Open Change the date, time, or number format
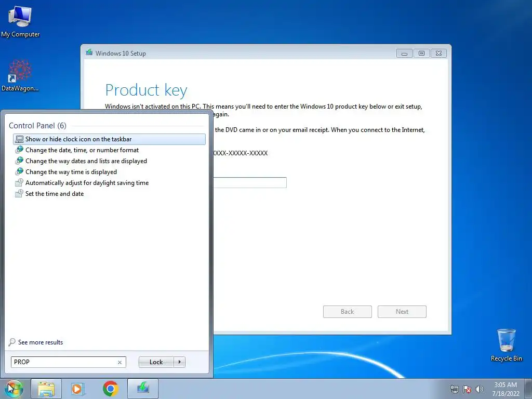Image resolution: width=532 pixels, height=399 pixels. tap(109, 150)
